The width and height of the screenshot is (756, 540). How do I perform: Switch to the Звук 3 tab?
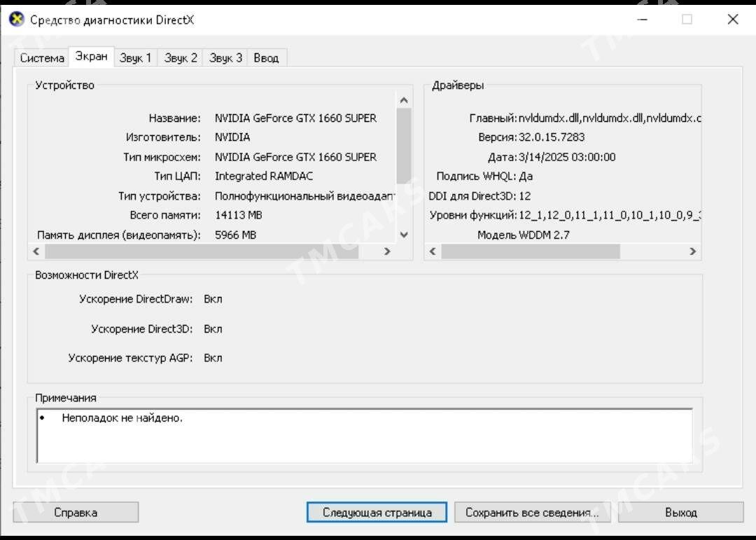coord(225,58)
